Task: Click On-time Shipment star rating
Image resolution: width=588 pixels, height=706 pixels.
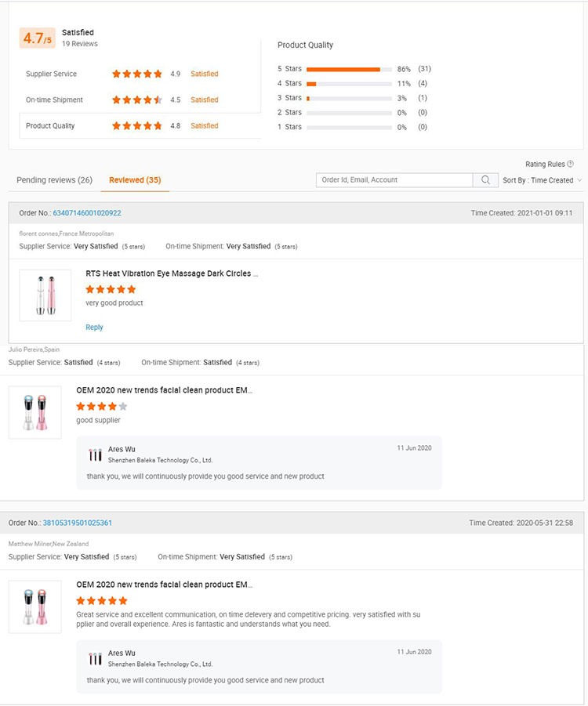Action: pyautogui.click(x=137, y=100)
